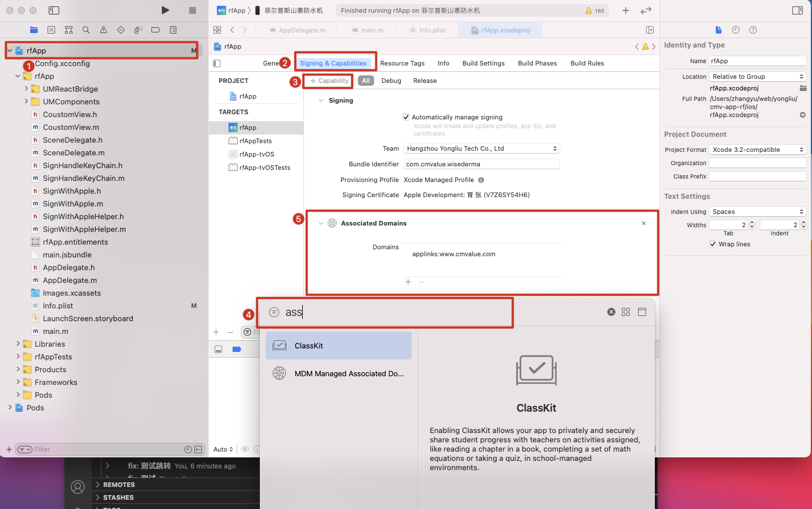Expand the Libraries group
This screenshot has height=509, width=812.
(18, 344)
